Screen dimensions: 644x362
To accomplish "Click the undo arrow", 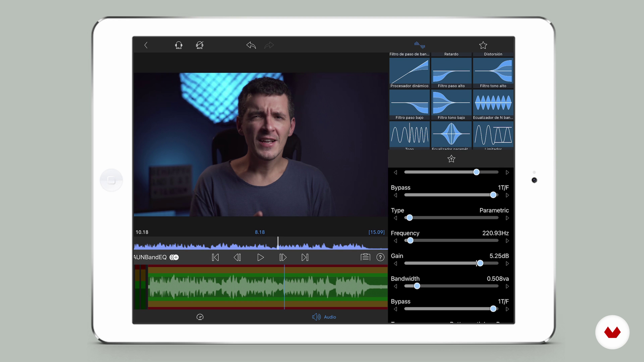I will 251,45.
